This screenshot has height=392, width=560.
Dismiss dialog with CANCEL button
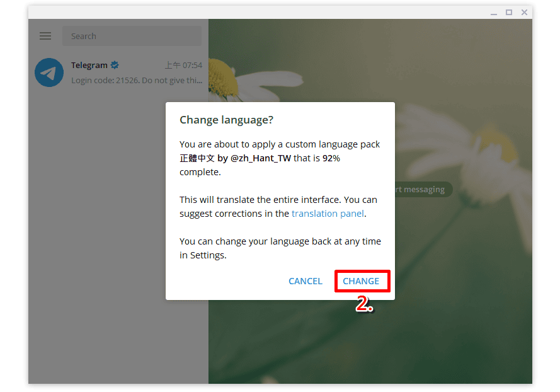306,281
